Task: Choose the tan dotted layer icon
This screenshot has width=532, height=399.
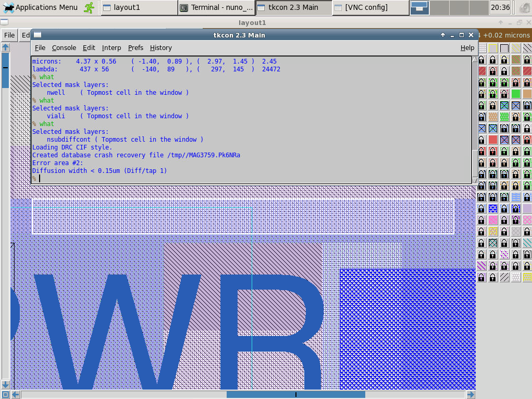Action: (x=493, y=117)
